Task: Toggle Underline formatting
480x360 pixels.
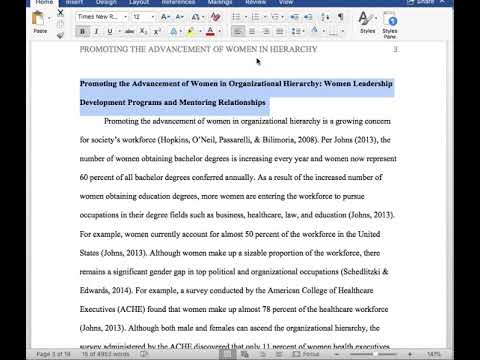Action: coord(110,31)
